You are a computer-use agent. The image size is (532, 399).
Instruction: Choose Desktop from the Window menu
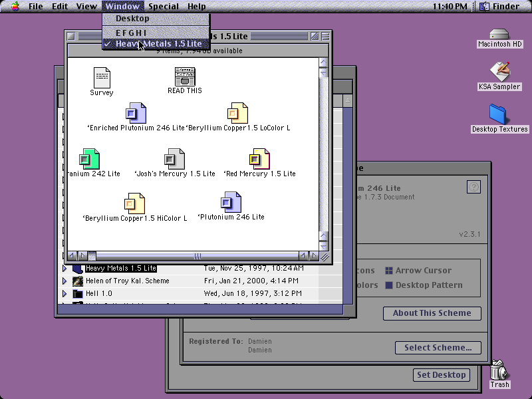(x=156, y=19)
